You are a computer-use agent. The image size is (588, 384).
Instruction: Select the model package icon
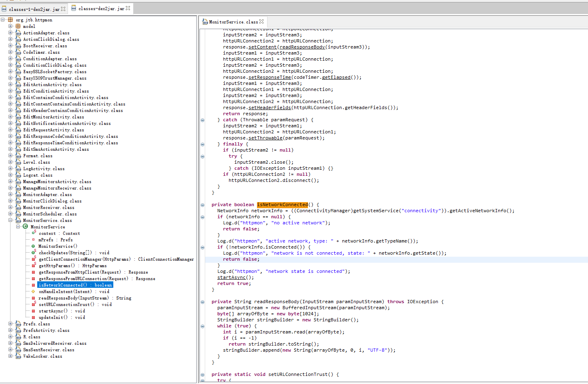tap(18, 26)
